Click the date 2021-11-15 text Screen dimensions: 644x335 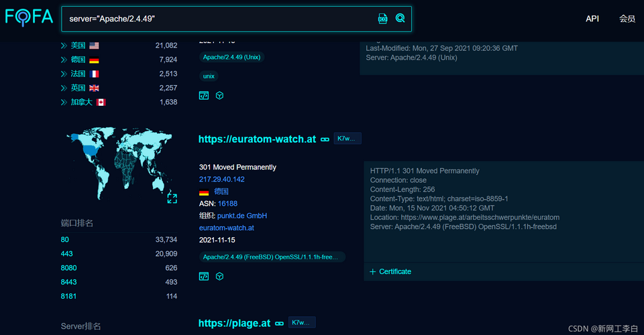pyautogui.click(x=217, y=241)
